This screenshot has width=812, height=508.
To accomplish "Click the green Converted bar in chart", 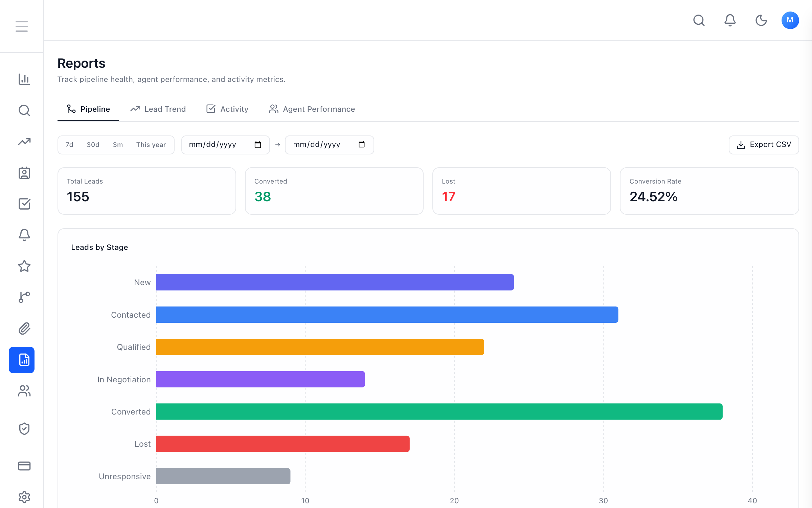I will (x=439, y=411).
